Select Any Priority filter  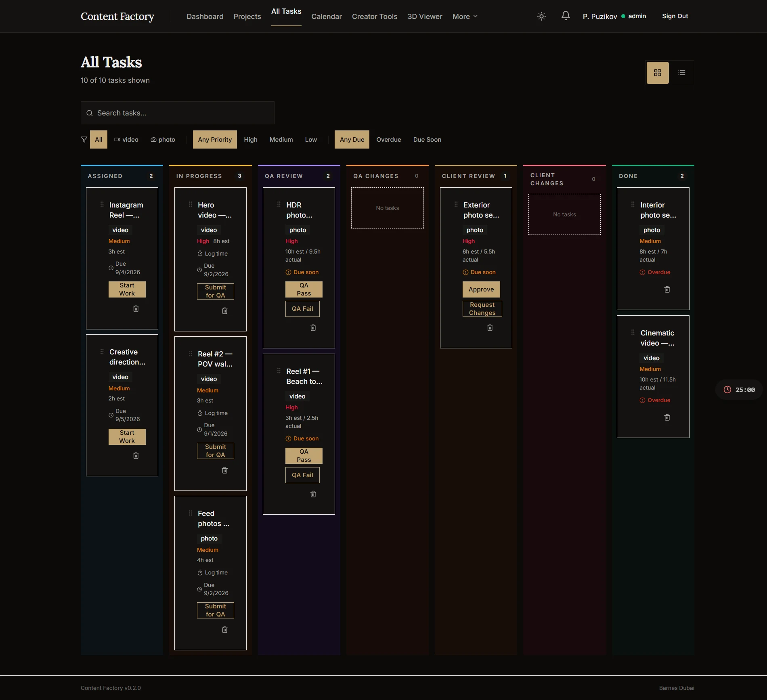215,140
